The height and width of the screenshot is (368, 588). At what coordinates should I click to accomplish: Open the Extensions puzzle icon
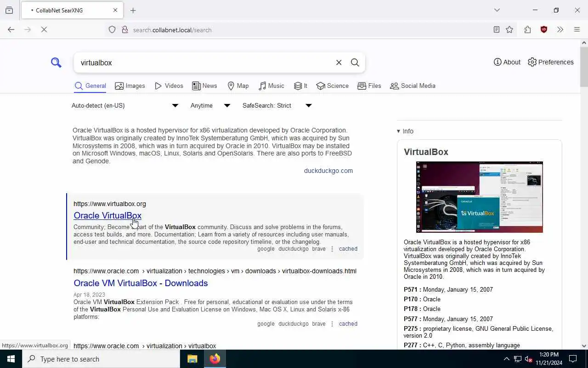coord(527,29)
